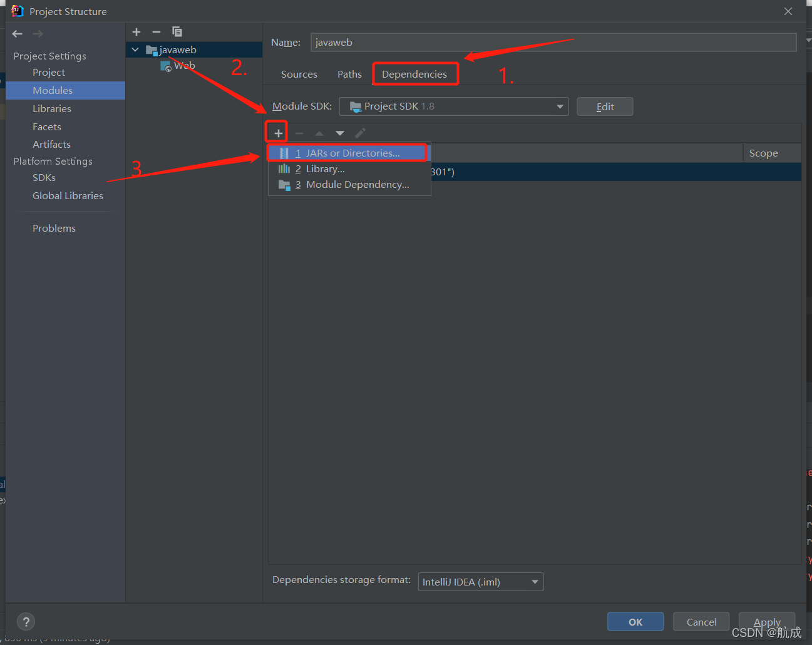Switch to the Dependencies tab
Screen dimensions: 812x645
tap(414, 74)
